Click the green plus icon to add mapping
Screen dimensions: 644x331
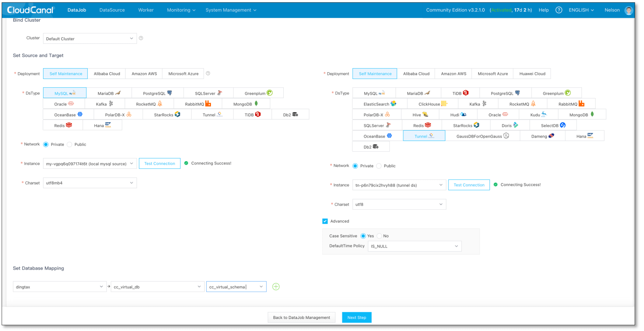click(x=276, y=287)
